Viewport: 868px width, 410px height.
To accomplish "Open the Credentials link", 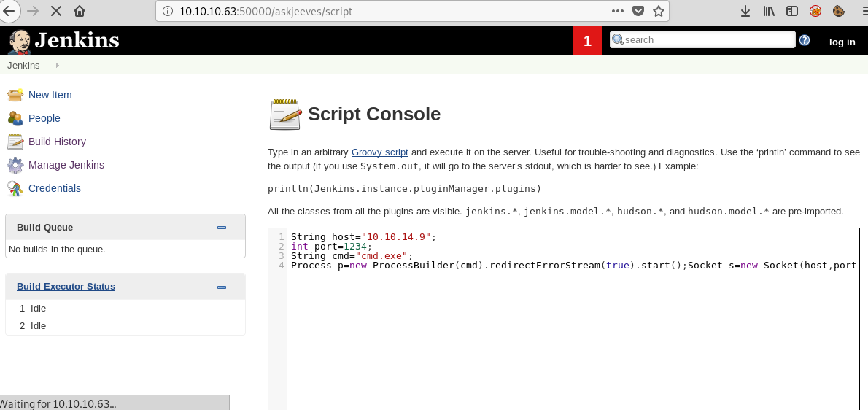I will 54,188.
